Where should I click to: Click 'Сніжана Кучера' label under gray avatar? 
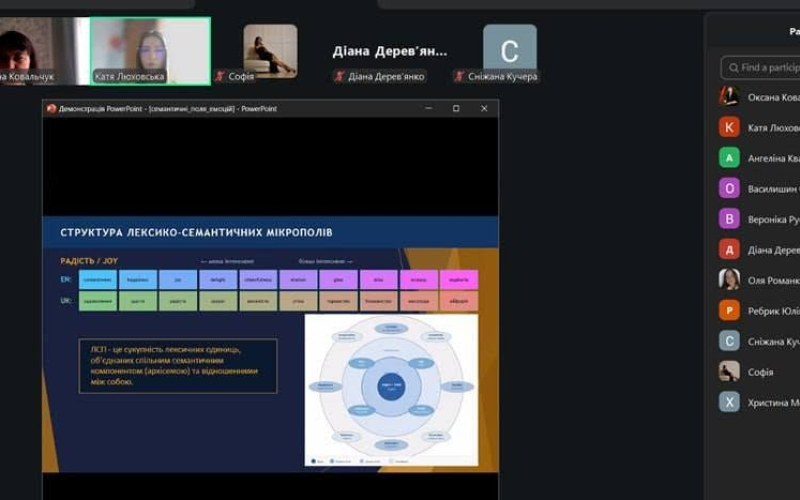tap(502, 77)
